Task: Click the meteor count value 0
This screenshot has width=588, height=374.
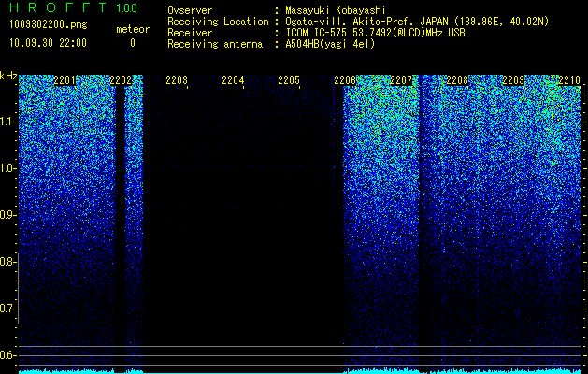Action: click(133, 43)
